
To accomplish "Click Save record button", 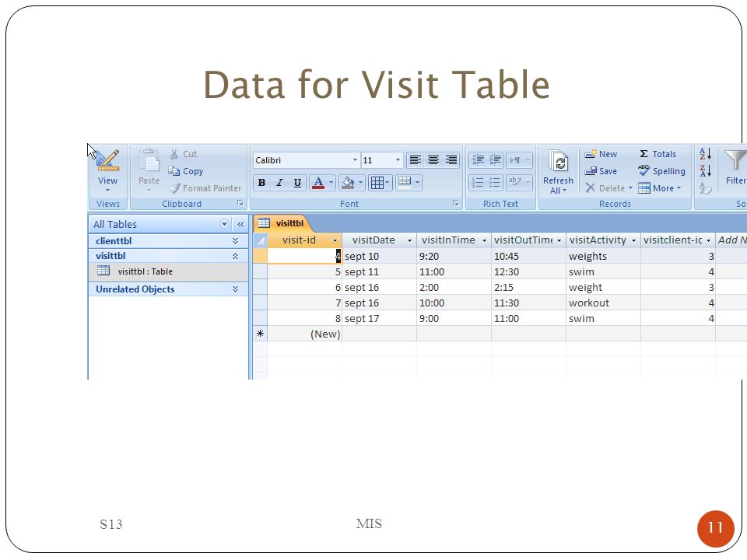I will (x=601, y=171).
